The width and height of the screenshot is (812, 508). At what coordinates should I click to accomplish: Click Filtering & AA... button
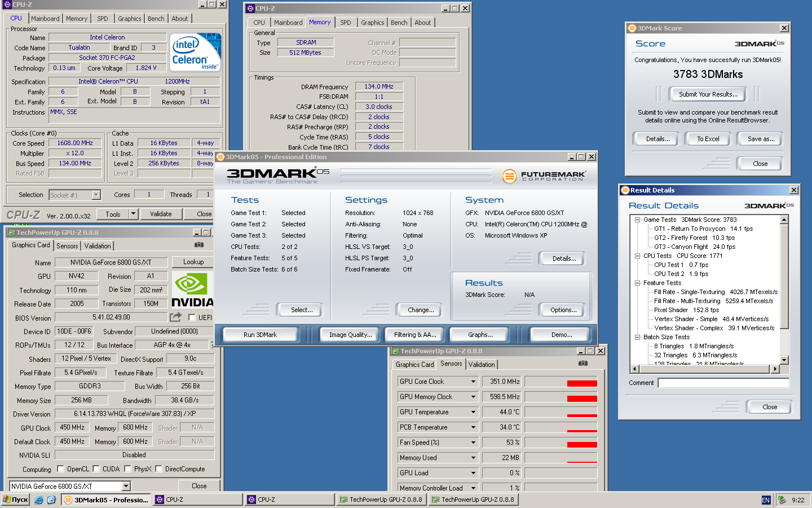415,335
